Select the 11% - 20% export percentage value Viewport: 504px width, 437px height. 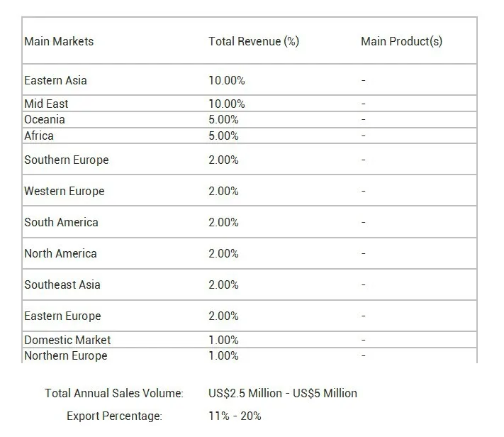tap(235, 416)
